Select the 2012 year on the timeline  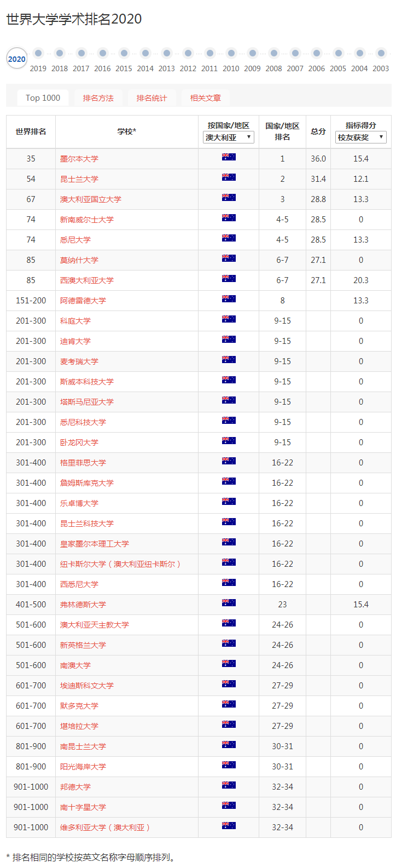pyautogui.click(x=188, y=54)
